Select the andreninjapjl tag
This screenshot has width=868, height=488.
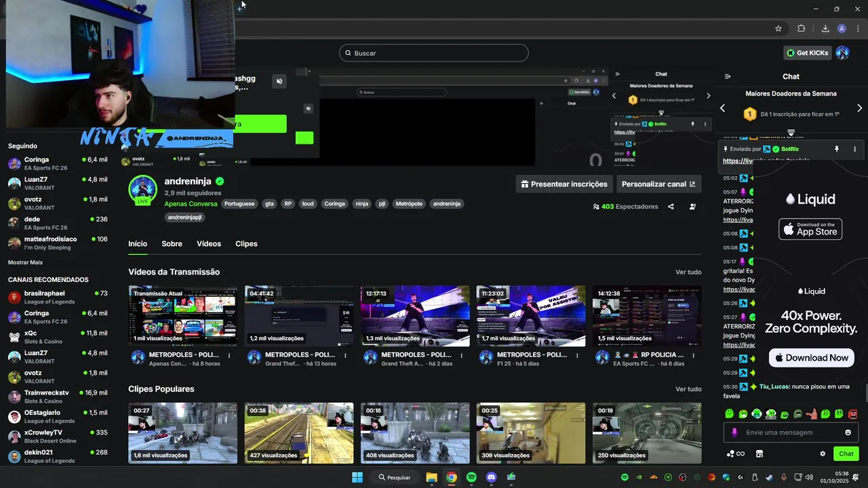184,218
